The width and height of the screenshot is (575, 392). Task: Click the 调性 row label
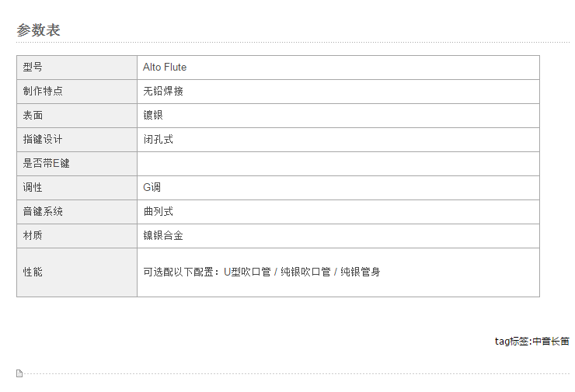(77, 188)
